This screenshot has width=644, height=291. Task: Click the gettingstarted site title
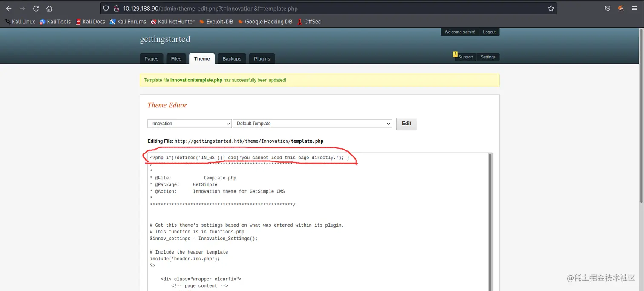[x=165, y=39]
